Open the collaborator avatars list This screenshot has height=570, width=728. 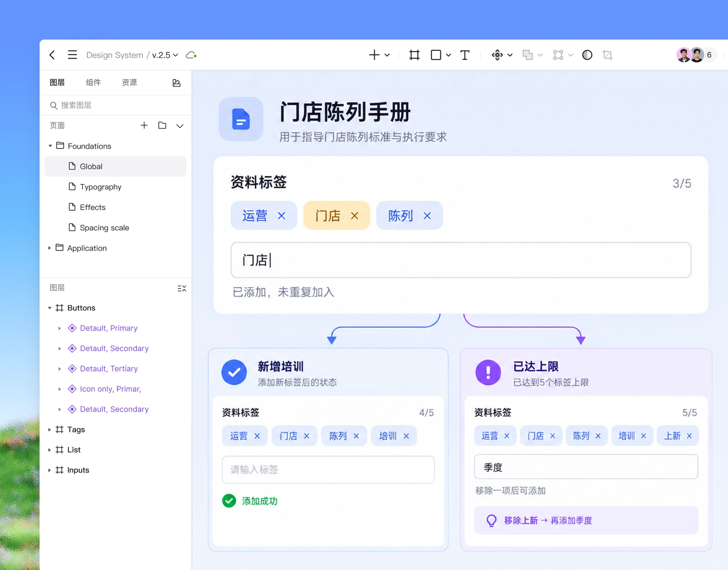[x=696, y=55]
